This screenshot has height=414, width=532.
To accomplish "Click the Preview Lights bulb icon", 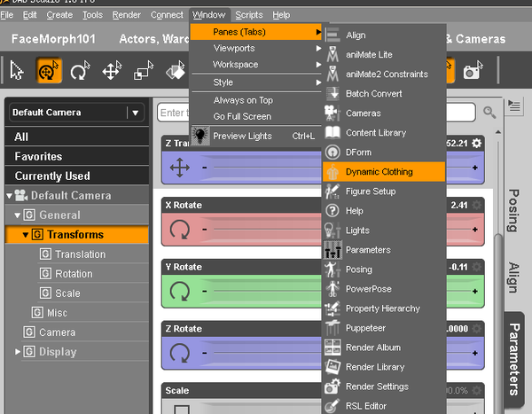I will click(200, 136).
